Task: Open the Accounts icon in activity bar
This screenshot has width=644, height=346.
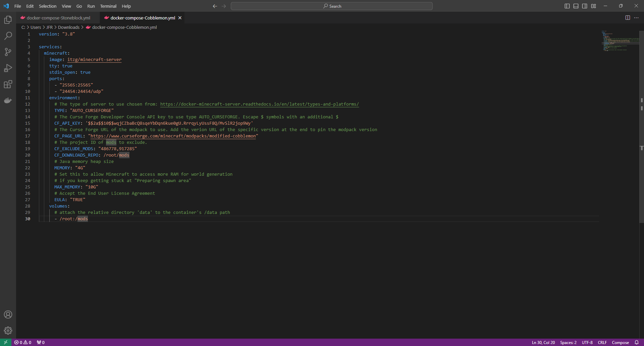Action: tap(8, 314)
